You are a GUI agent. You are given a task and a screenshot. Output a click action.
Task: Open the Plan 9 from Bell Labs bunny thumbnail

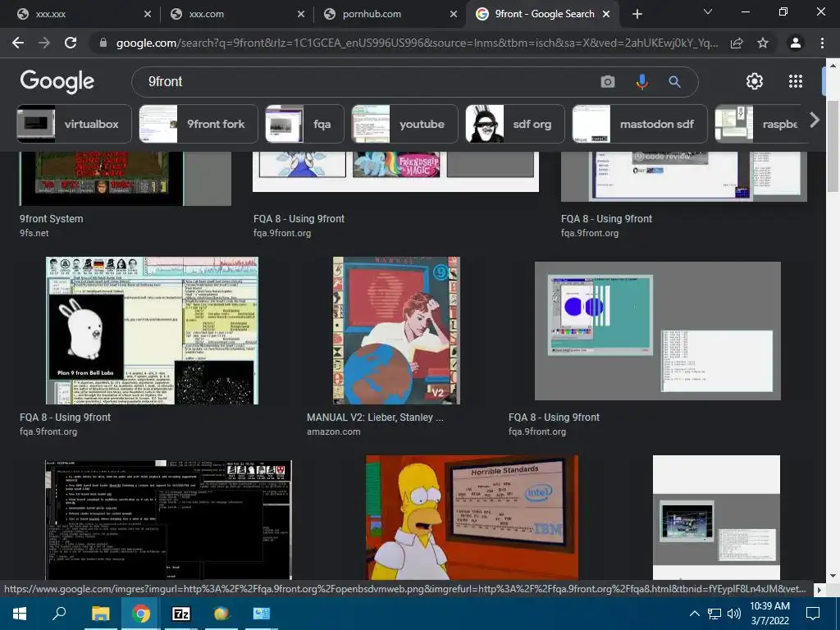[x=152, y=331]
